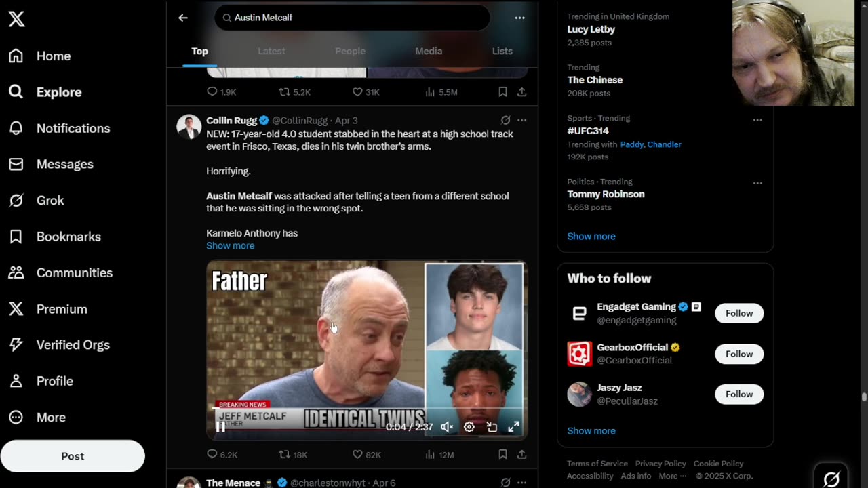Open video settings gear
The height and width of the screenshot is (488, 868).
pyautogui.click(x=469, y=426)
